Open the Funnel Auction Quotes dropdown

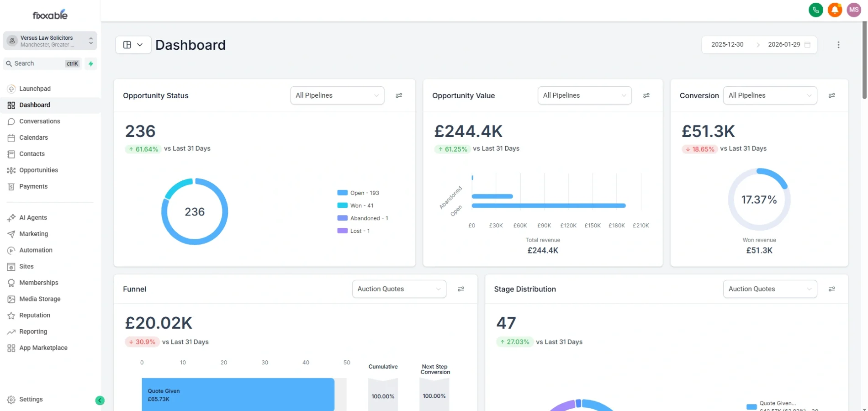[399, 289]
